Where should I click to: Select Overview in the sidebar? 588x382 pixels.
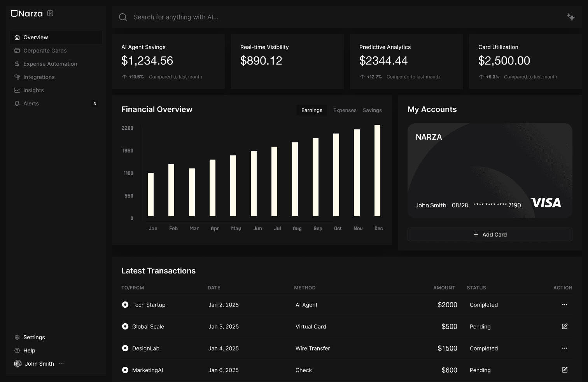tap(17, 37)
